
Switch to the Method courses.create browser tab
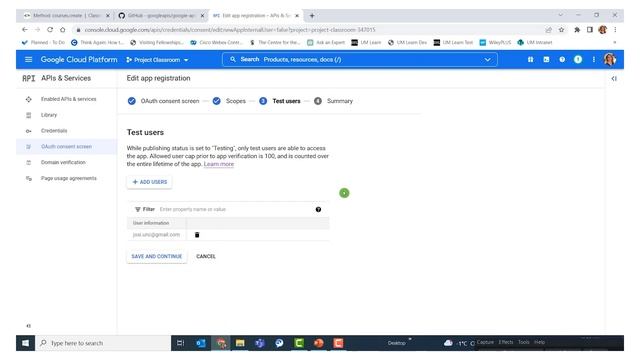(67, 16)
